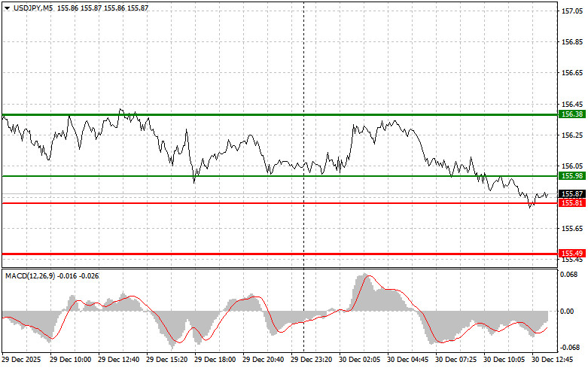Select the 29 Dec 2025 time label
This screenshot has width=588, height=368.
click(21, 360)
